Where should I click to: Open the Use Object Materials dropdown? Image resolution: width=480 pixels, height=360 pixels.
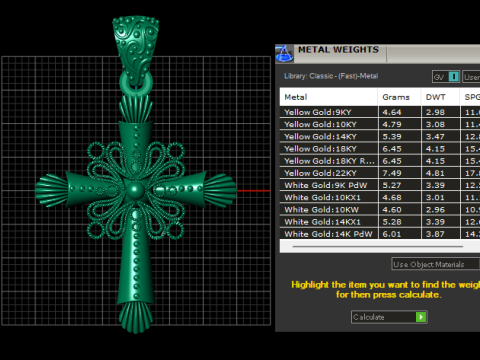pyautogui.click(x=436, y=264)
